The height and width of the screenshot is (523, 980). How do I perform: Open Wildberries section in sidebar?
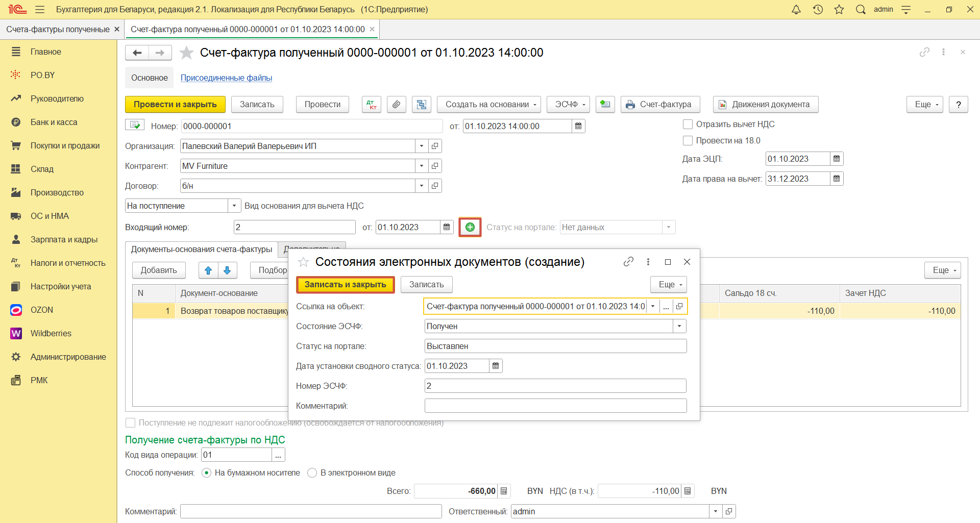tap(51, 333)
